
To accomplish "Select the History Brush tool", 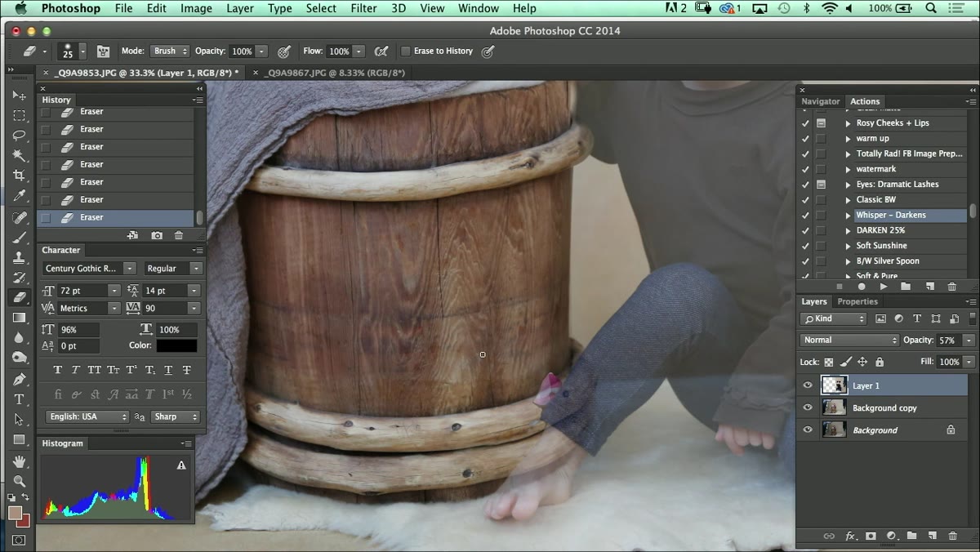I will coord(20,278).
